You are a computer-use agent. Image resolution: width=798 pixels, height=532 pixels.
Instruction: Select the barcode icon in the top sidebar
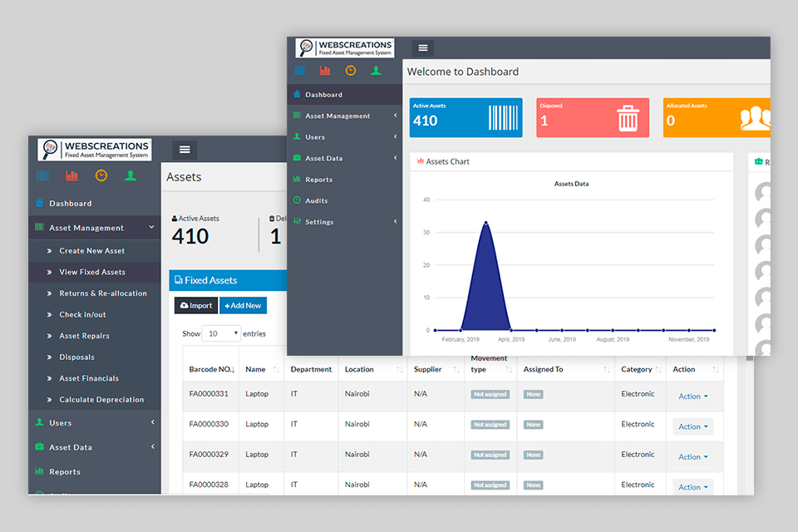click(301, 71)
